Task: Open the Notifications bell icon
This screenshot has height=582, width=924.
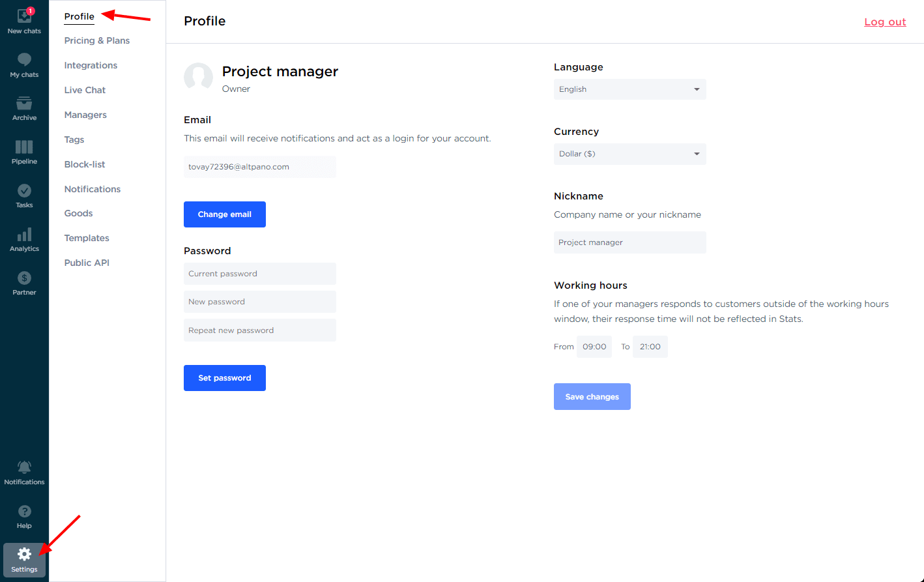Action: [x=24, y=467]
